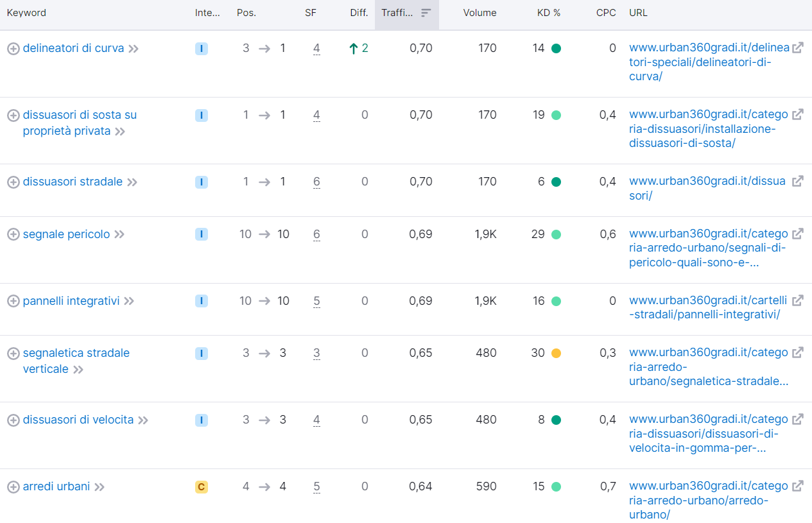
Task: Sort table by Volume column header
Action: click(479, 13)
